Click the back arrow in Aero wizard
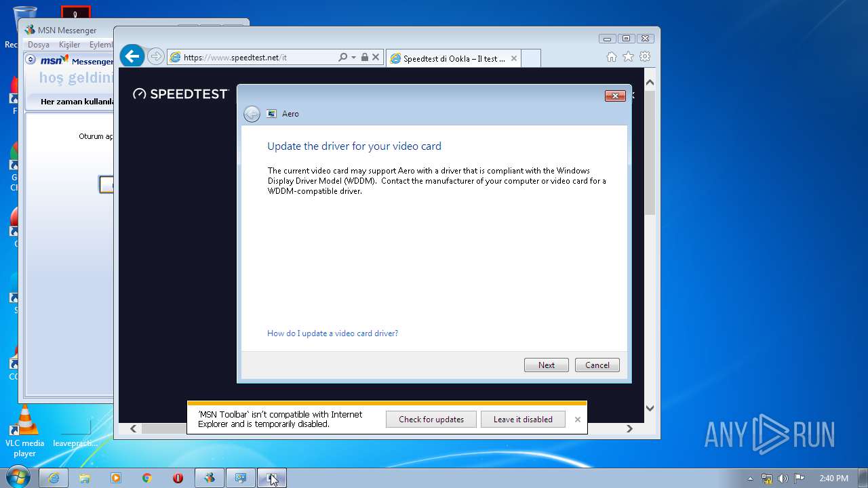The height and width of the screenshot is (488, 868). point(252,114)
